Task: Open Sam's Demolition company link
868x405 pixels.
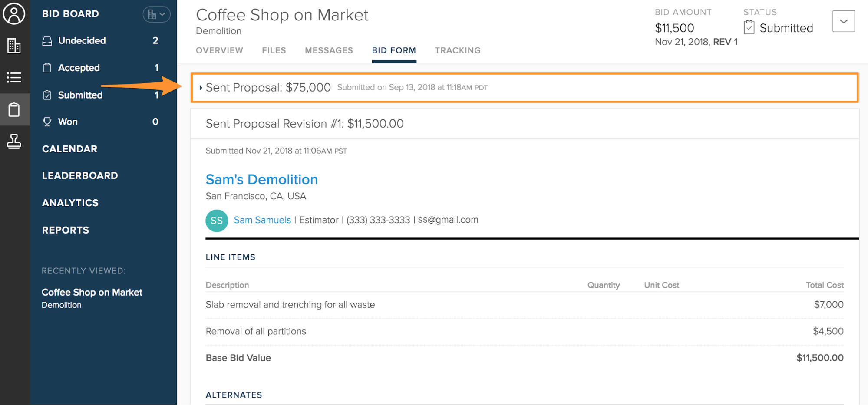Action: pyautogui.click(x=261, y=180)
